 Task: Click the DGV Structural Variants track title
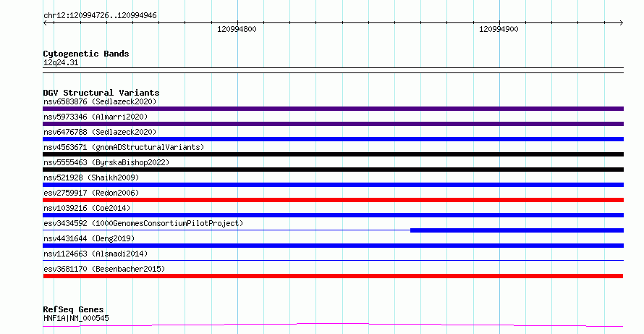point(101,93)
